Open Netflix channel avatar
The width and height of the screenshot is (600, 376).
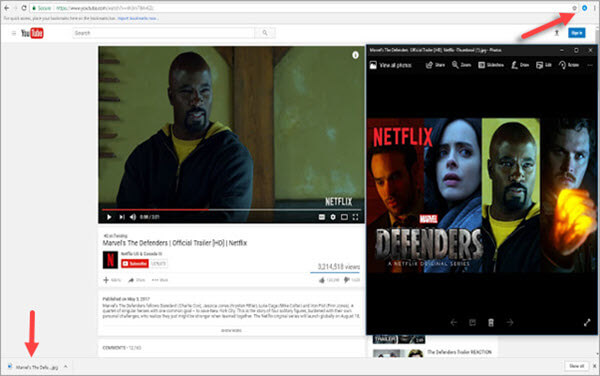pyautogui.click(x=110, y=260)
